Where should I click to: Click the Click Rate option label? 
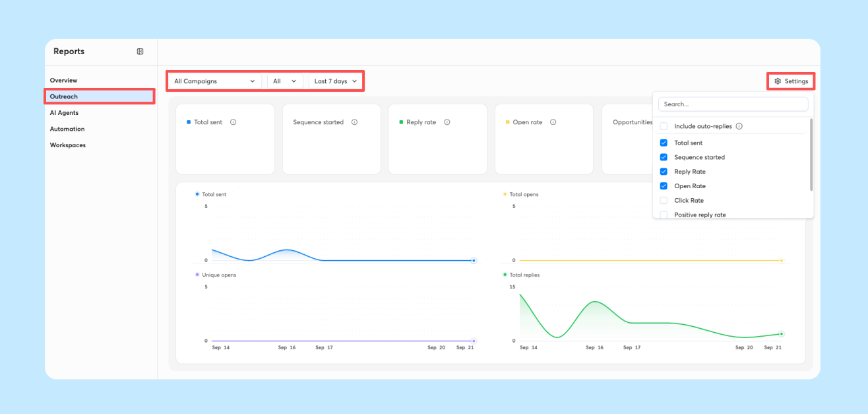(x=689, y=200)
